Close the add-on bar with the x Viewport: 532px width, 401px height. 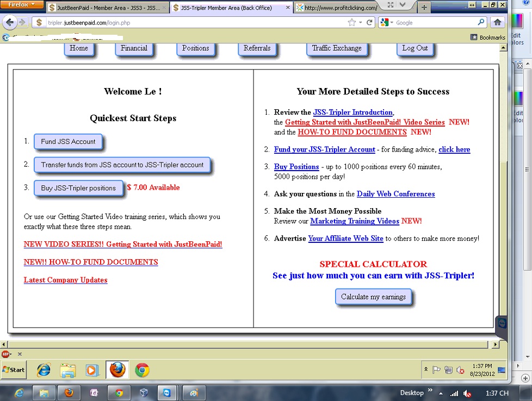click(20, 354)
